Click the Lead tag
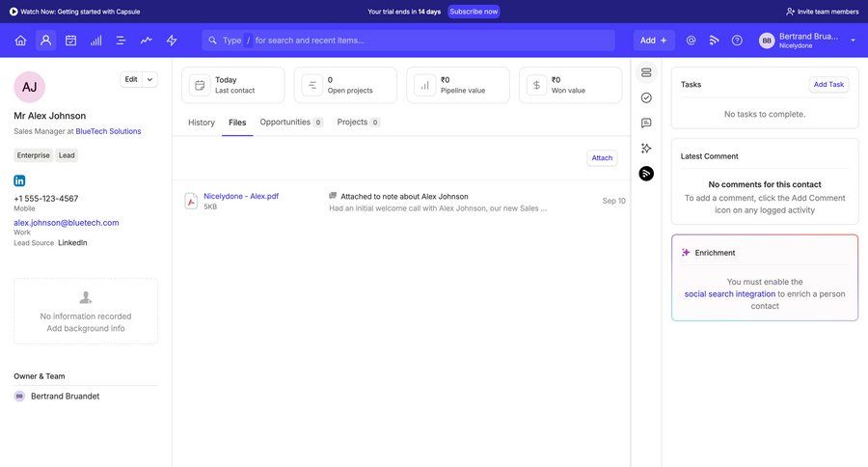The height and width of the screenshot is (467, 868). 67,155
